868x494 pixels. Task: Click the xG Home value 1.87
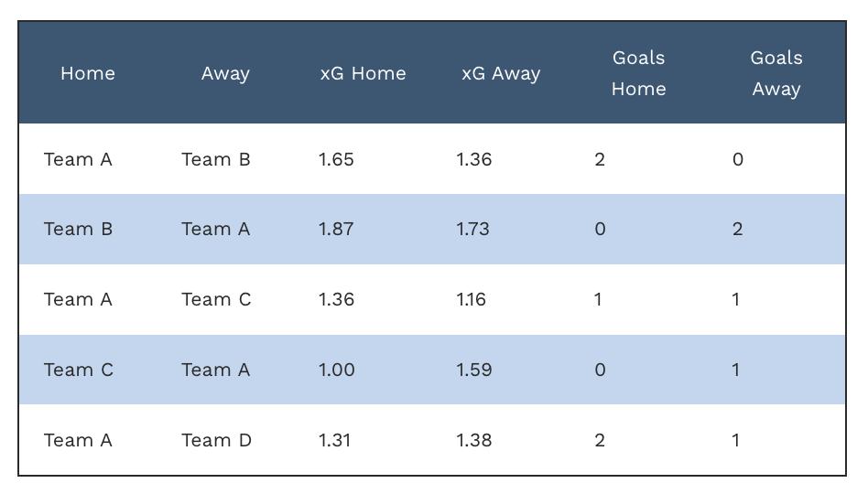(x=336, y=229)
